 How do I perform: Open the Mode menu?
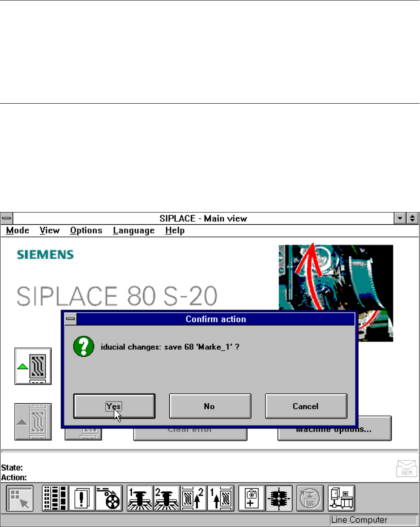[18, 230]
